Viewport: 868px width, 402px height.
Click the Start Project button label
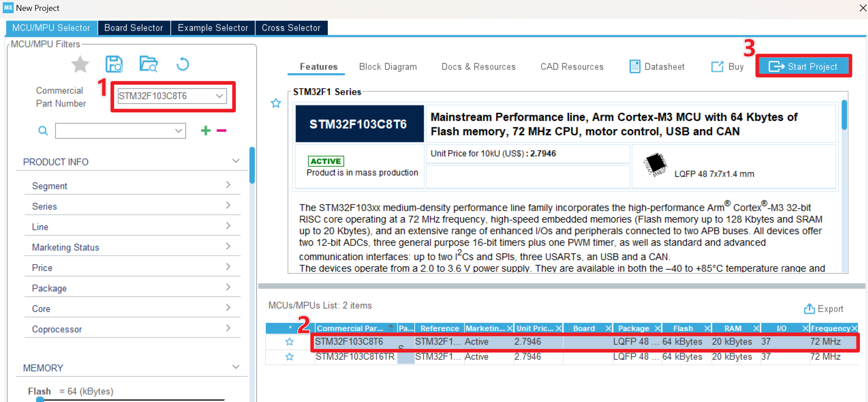click(x=813, y=67)
